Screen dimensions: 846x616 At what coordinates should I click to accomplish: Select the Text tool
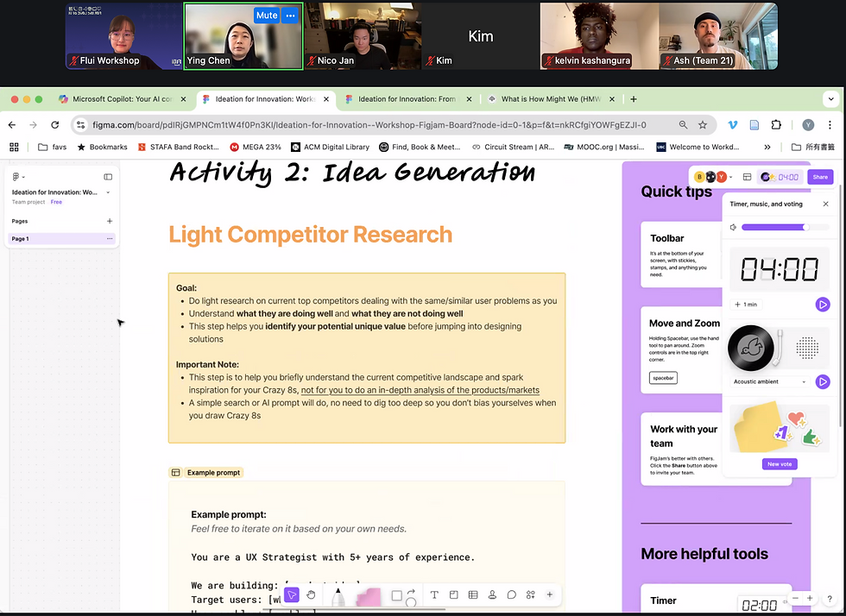point(434,594)
